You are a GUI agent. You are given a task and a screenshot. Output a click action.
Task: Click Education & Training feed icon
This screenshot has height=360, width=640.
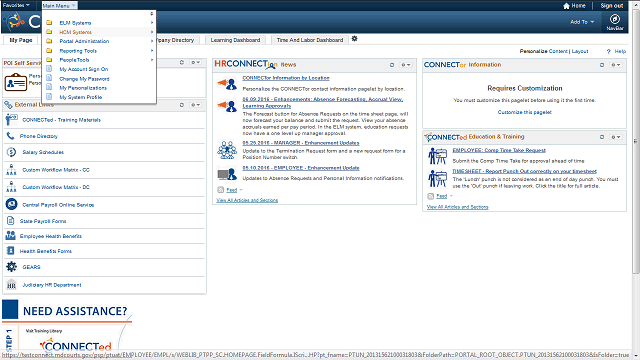(x=430, y=196)
